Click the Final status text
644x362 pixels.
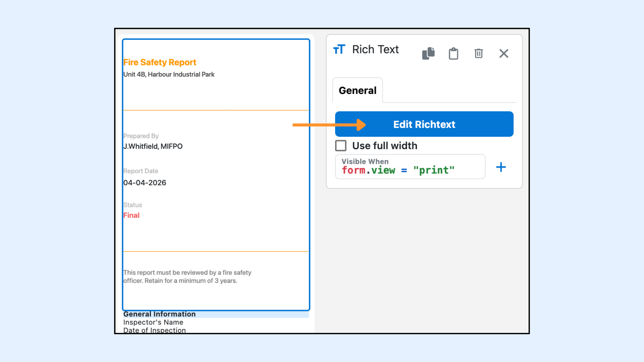pyautogui.click(x=131, y=215)
